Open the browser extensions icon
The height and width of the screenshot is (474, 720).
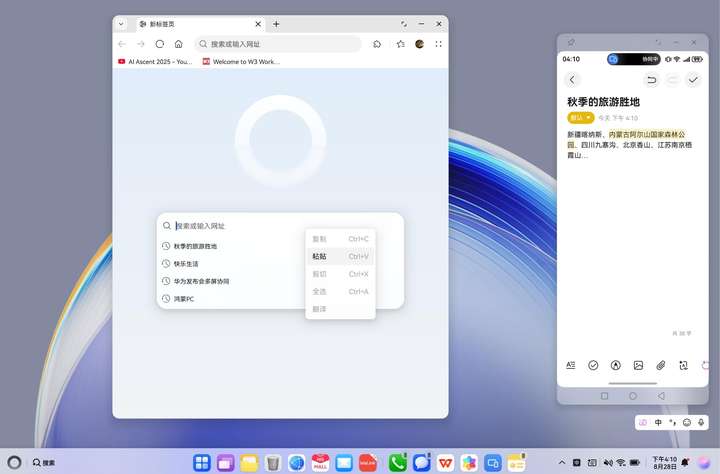tap(377, 44)
